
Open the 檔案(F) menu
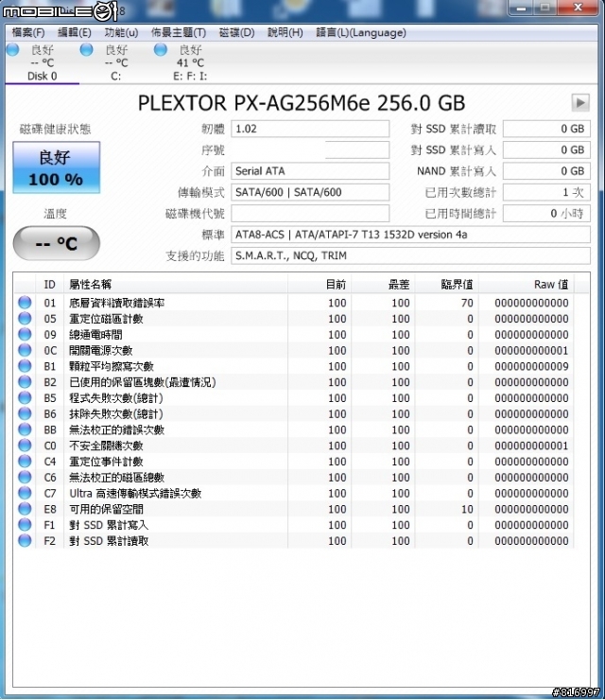(x=28, y=32)
